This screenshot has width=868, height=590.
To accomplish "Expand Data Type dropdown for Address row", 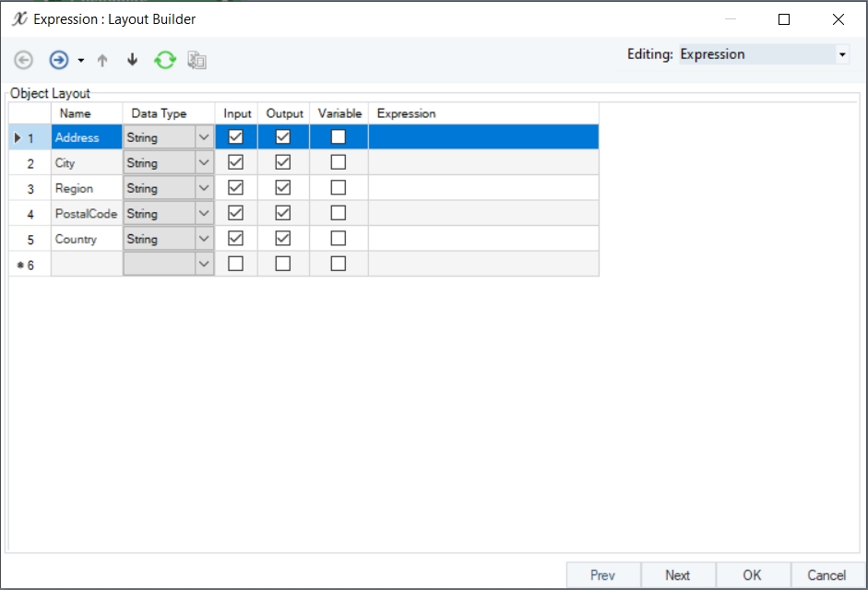I will pos(204,137).
